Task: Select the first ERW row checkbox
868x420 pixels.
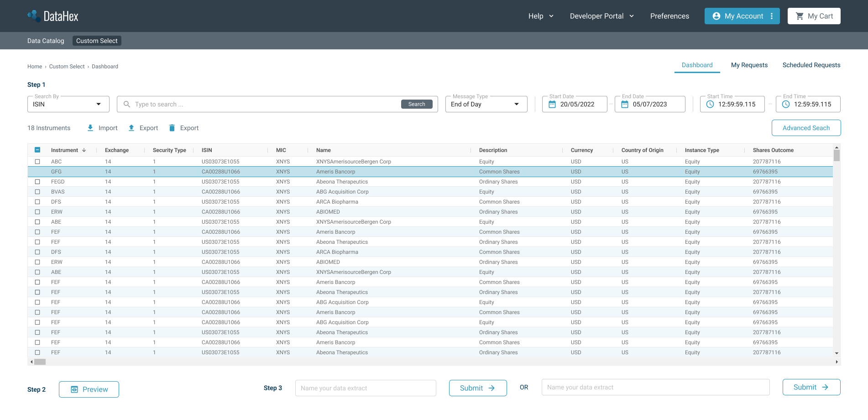Action: pos(37,212)
